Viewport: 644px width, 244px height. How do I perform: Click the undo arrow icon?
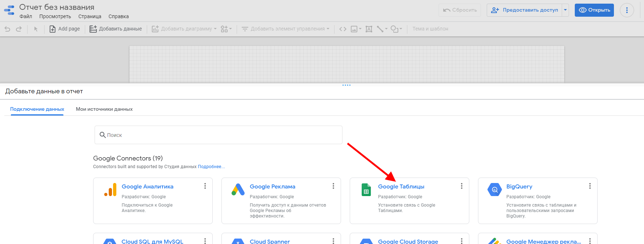7,29
